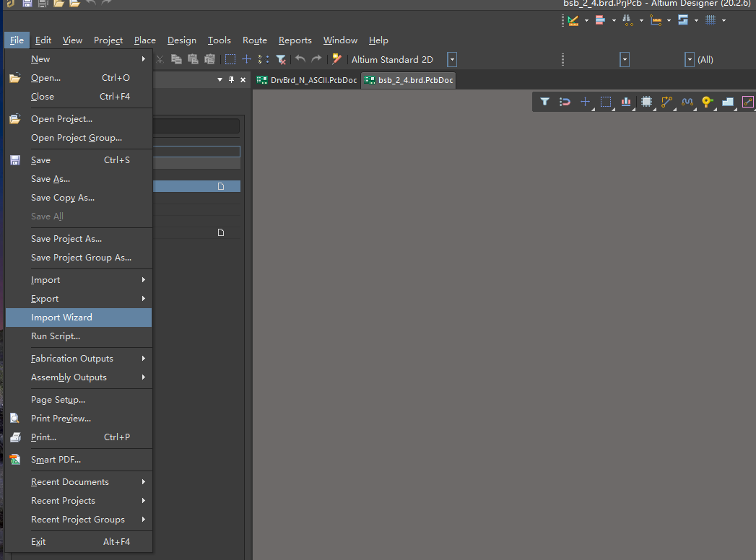Open the Recent Projects submenu
Viewport: 756px width, 560px height.
coord(79,501)
